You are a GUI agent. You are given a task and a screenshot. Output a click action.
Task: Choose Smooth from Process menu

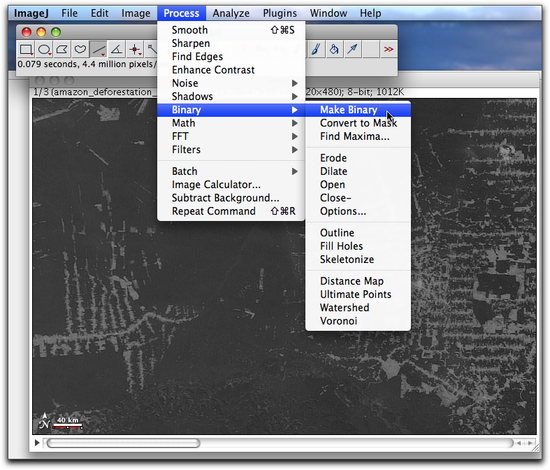[231, 30]
